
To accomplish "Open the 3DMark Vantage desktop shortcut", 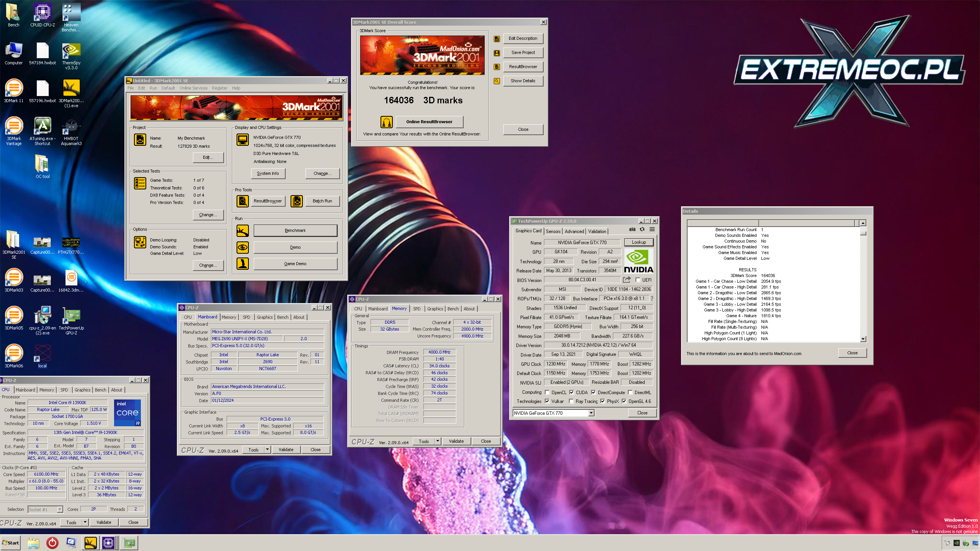I will [14, 131].
